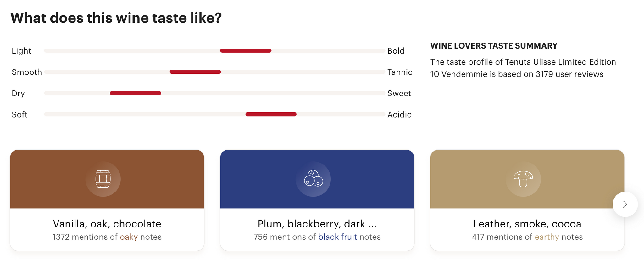
Task: Click the 'What does this wine taste like?' heading
Action: coord(116,18)
